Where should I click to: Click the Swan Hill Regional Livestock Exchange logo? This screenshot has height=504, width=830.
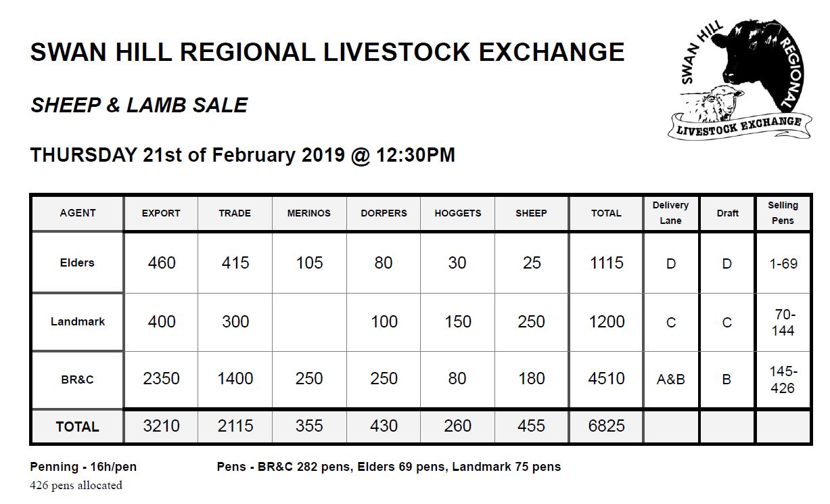tap(738, 78)
